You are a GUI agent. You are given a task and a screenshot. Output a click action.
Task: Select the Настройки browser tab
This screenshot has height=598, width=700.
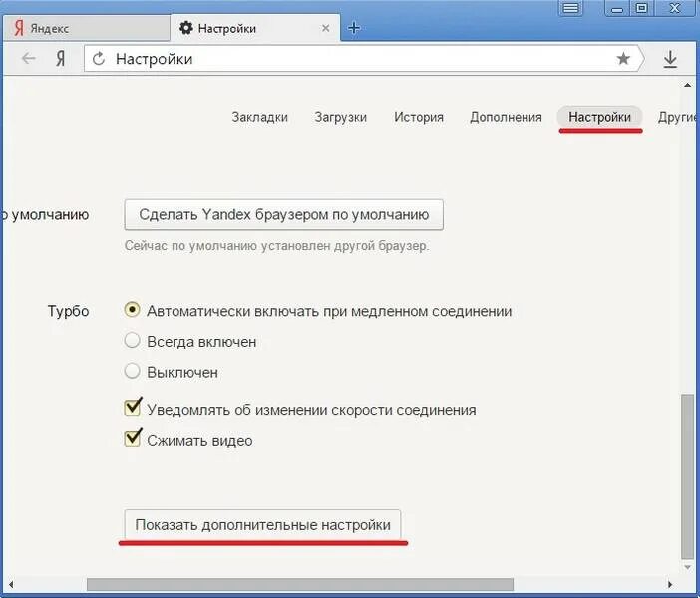coord(254,28)
